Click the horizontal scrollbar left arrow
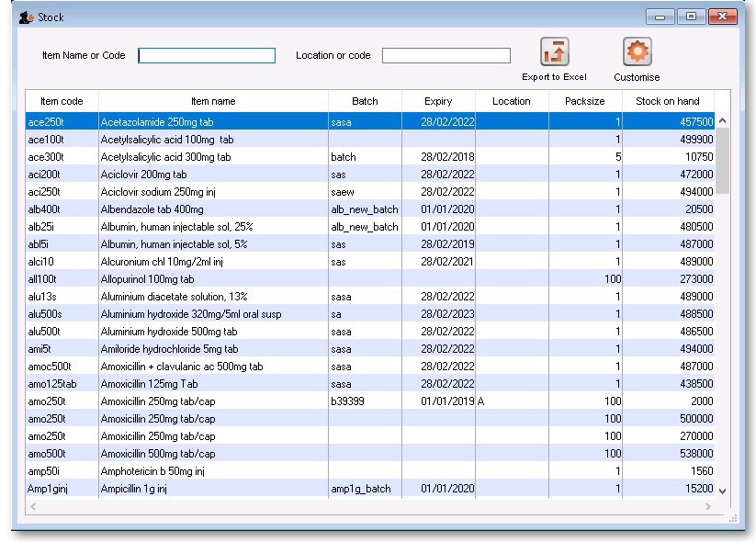 pos(33,506)
